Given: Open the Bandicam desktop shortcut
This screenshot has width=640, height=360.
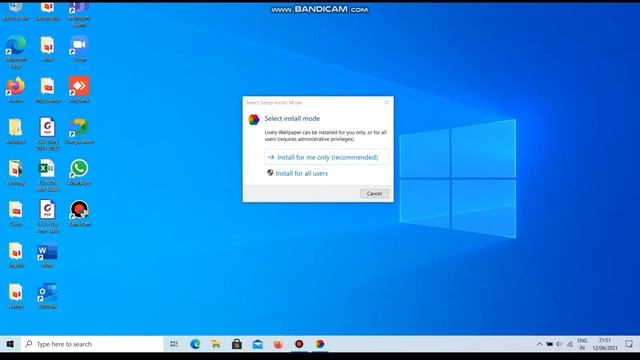Looking at the screenshot, I should (79, 213).
